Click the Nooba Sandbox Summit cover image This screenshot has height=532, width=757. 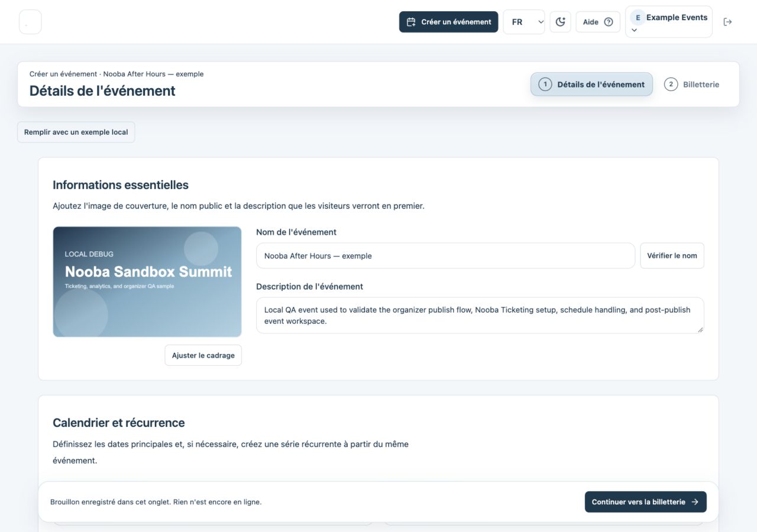(x=147, y=282)
